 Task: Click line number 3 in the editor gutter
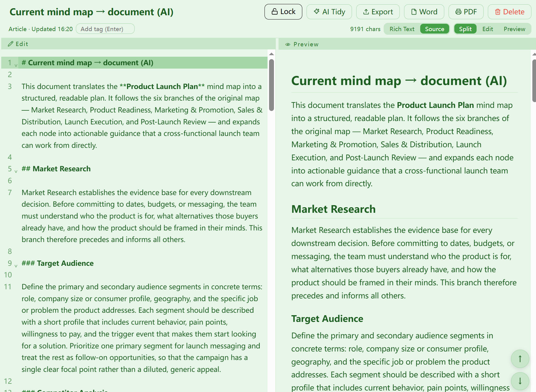click(x=10, y=87)
